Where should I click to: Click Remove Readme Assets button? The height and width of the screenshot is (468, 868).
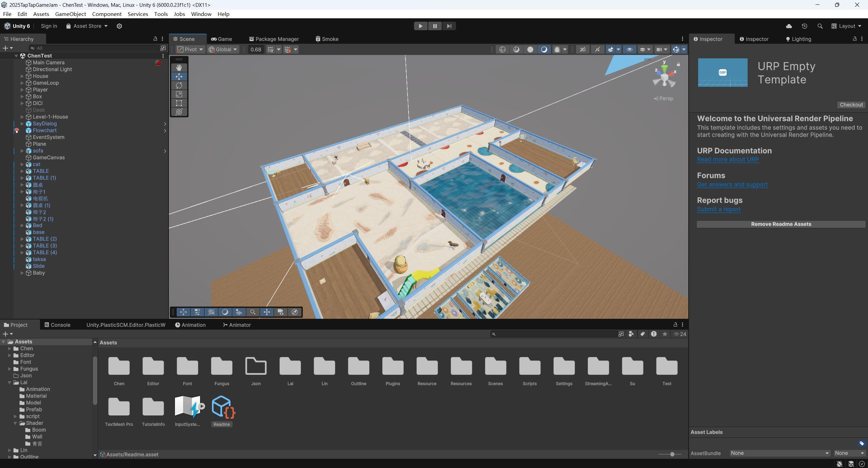[781, 224]
